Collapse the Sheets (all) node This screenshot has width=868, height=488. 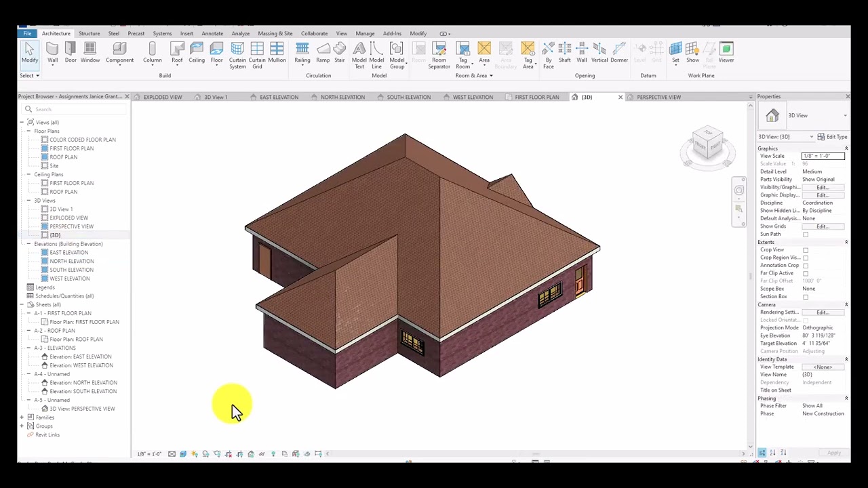click(22, 304)
